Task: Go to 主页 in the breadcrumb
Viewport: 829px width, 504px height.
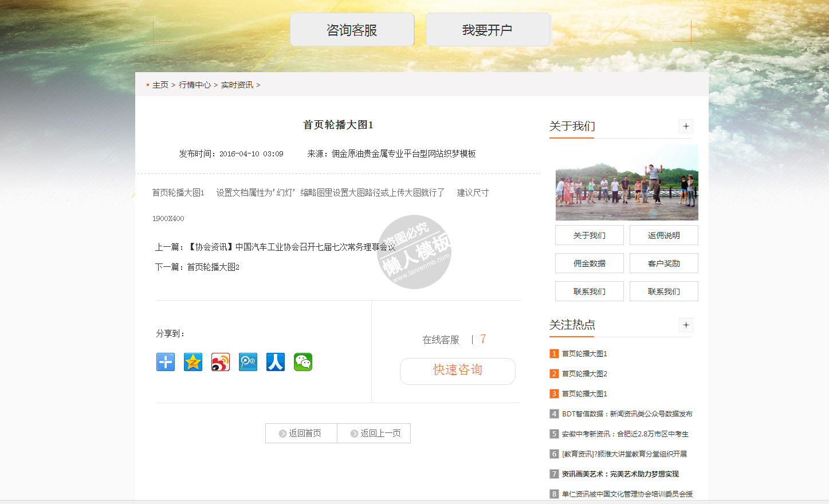Action: pyautogui.click(x=160, y=85)
